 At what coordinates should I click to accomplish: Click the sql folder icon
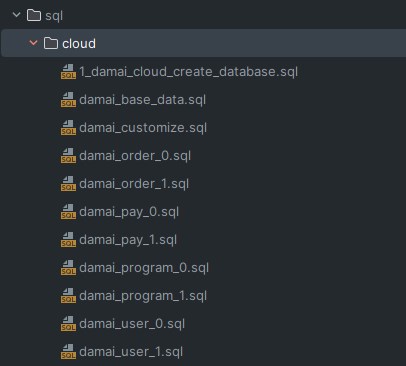click(34, 15)
